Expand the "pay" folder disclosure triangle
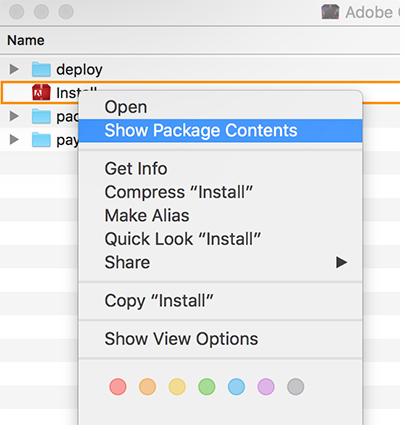Screen dimensions: 405x431 click(x=14, y=139)
